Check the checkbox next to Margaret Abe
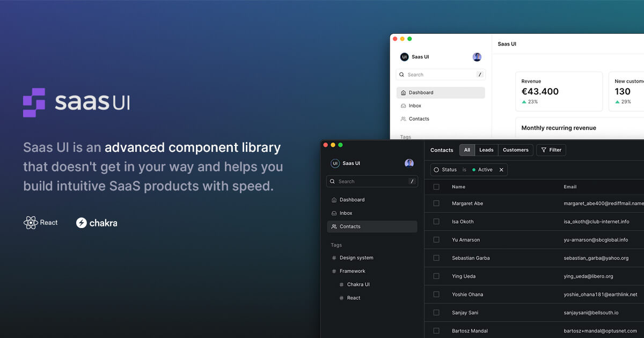This screenshot has width=644, height=338. click(436, 203)
